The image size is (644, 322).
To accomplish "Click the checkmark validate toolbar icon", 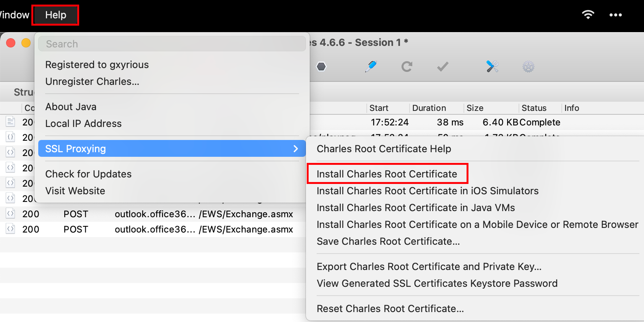I will tap(442, 67).
